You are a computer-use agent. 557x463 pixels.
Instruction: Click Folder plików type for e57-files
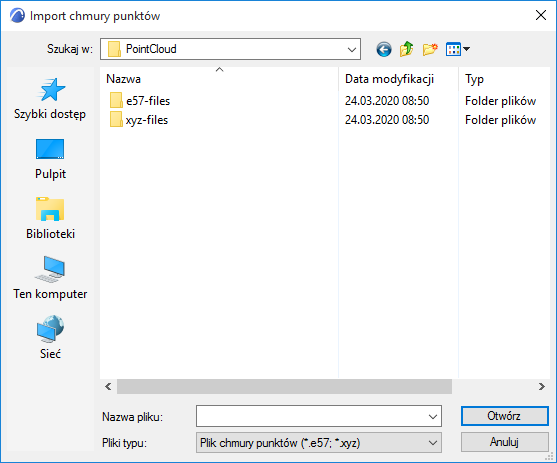(500, 101)
